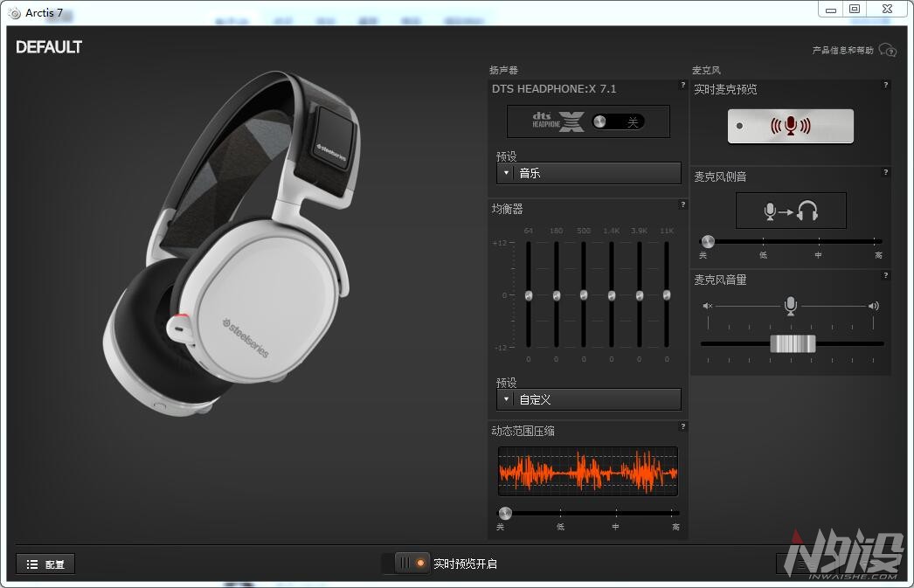Click the live mic preview microphone icon
914x588 pixels.
(x=789, y=125)
